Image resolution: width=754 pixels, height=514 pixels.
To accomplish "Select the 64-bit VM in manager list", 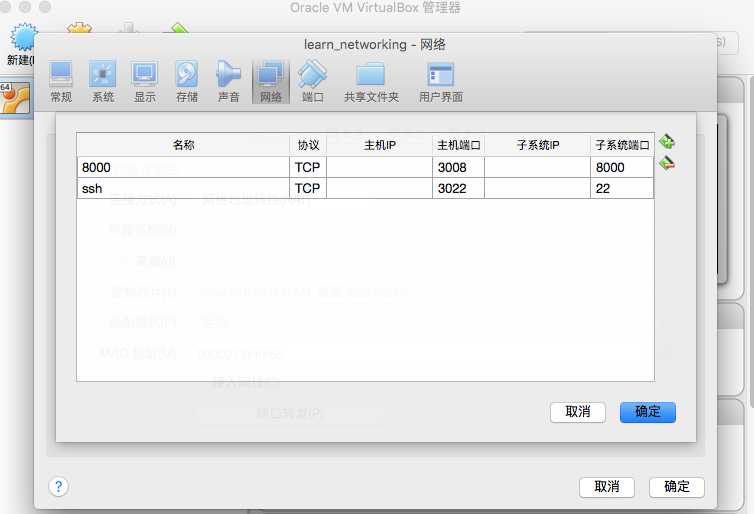I will pos(15,99).
